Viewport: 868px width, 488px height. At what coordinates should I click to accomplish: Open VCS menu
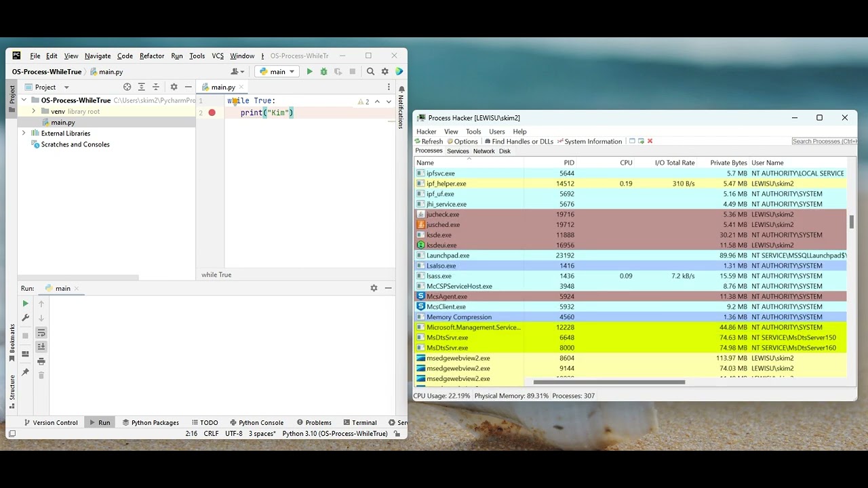click(218, 56)
